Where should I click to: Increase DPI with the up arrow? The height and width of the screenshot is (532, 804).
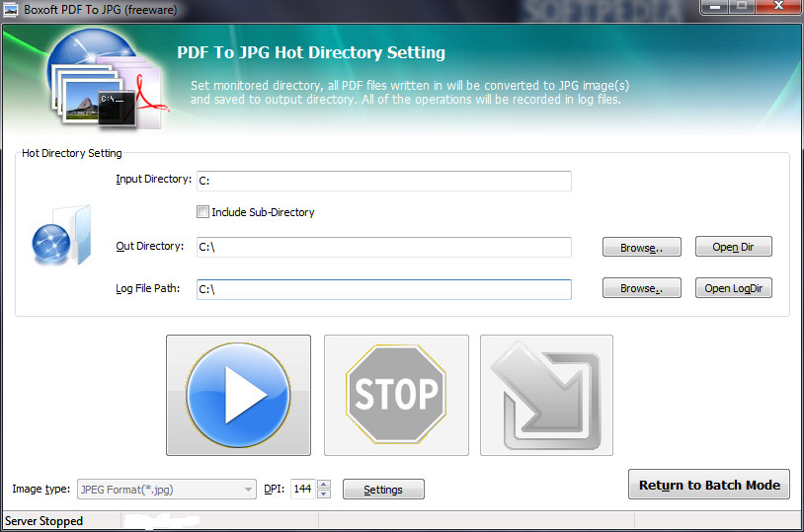[324, 485]
